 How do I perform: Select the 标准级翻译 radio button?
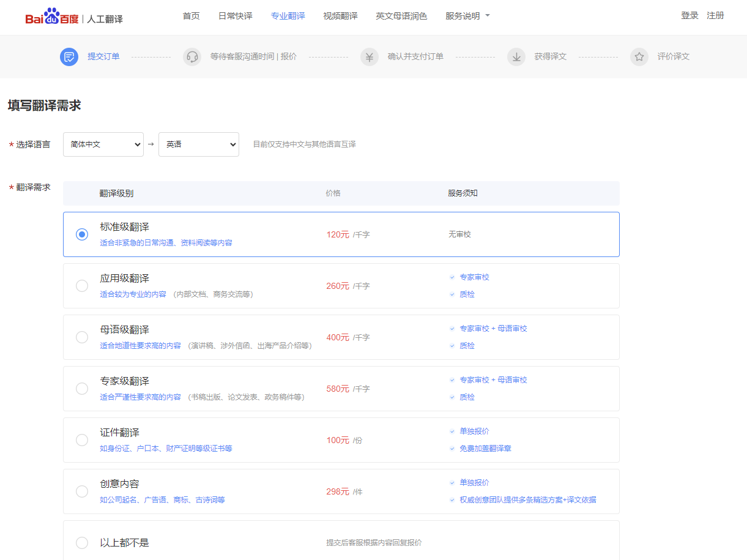[x=82, y=234]
